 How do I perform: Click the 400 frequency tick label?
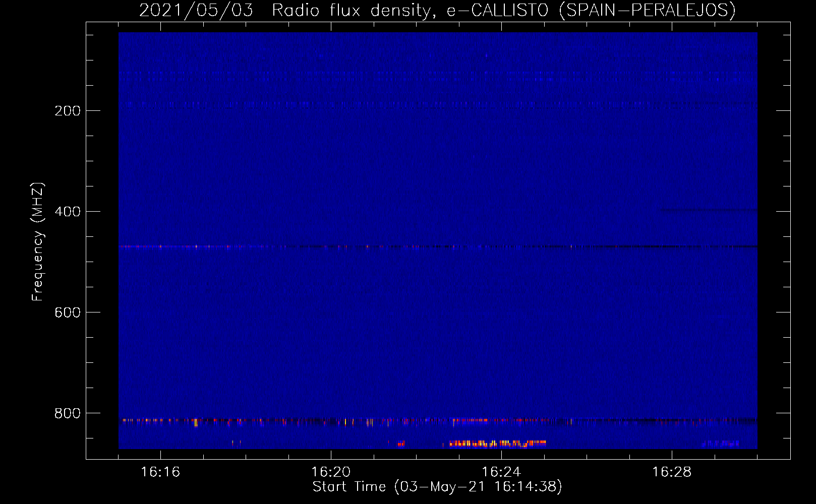tap(68, 212)
